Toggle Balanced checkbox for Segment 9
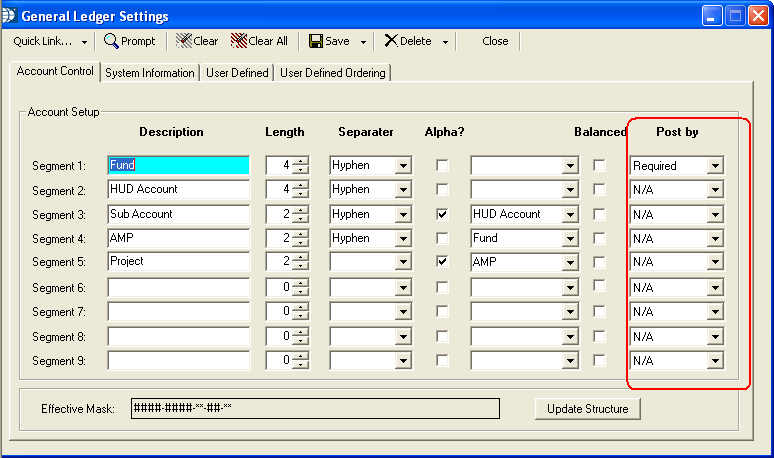Image resolution: width=774 pixels, height=458 pixels. [599, 360]
